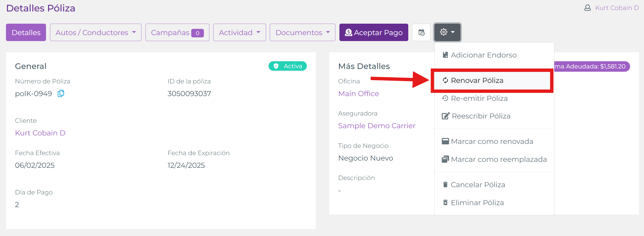Open the gear settings dropdown
This screenshot has height=236, width=644.
pos(447,33)
